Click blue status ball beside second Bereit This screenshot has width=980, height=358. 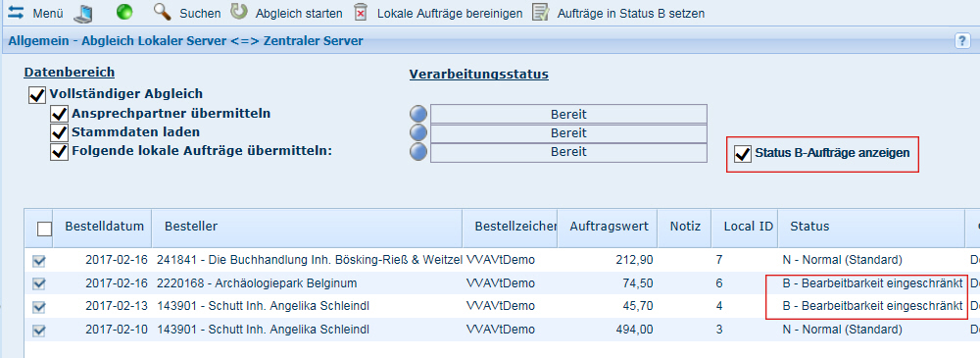click(x=418, y=132)
